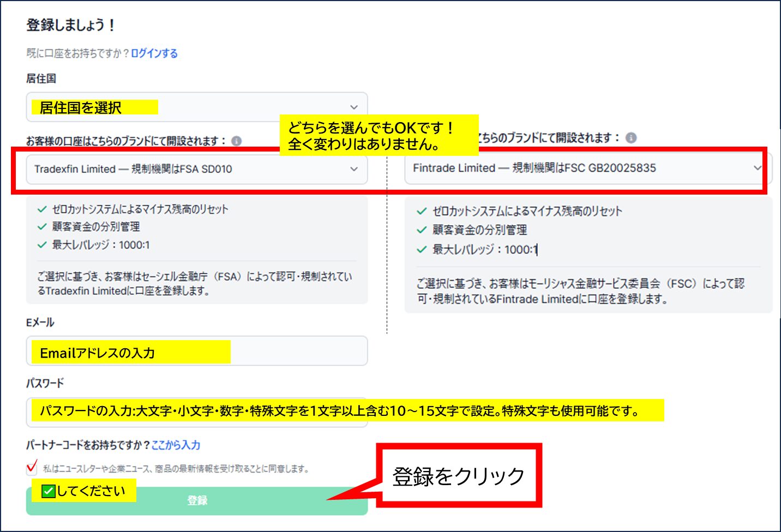The height and width of the screenshot is (532, 781).
Task: Toggle the newsletter consent checkbox
Action: [x=32, y=468]
